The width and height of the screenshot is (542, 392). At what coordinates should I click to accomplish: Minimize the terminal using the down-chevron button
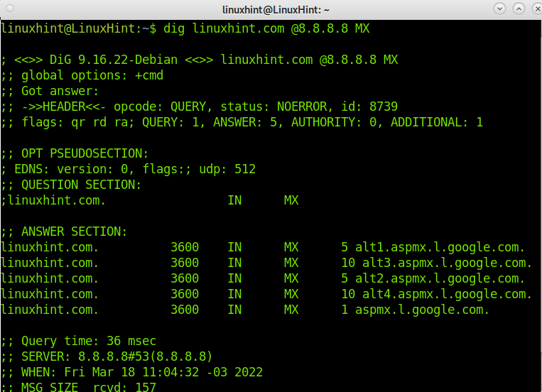click(x=499, y=9)
